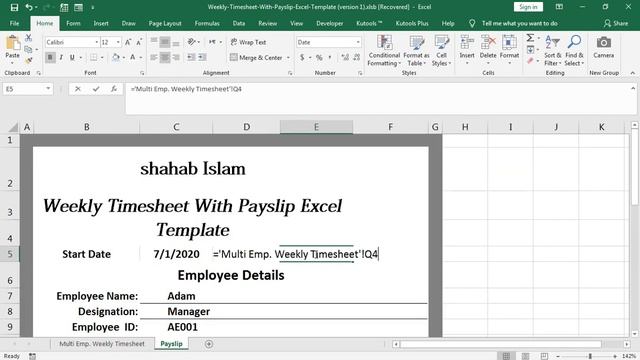
Task: Switch to the Insert ribbon tab
Action: tap(101, 23)
